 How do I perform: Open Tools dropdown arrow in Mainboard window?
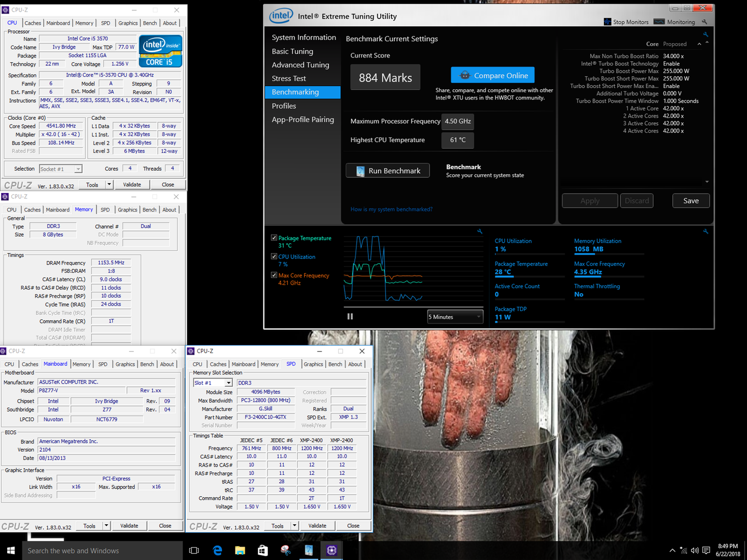[106, 525]
